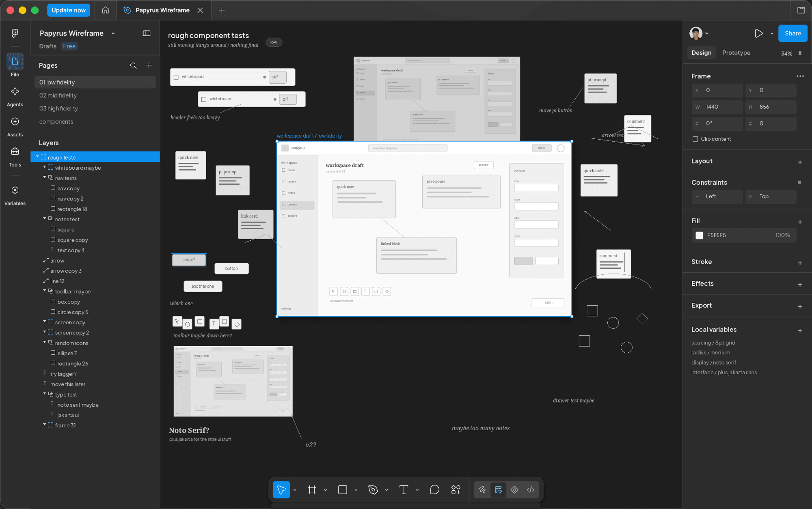Switch to the Prototype tab
This screenshot has width=812, height=509.
tap(736, 53)
